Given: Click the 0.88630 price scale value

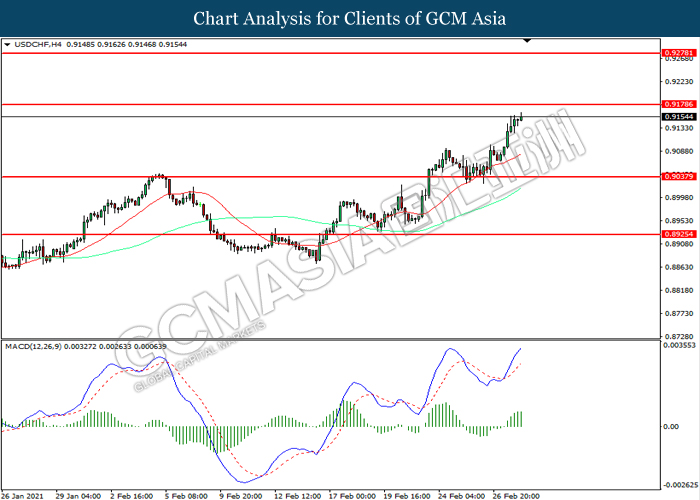Looking at the screenshot, I should 679,267.
